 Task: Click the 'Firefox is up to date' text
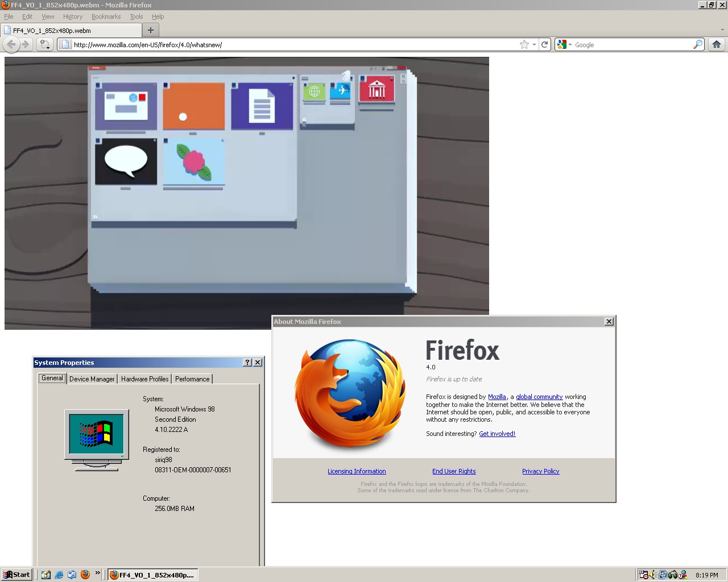[x=454, y=379]
